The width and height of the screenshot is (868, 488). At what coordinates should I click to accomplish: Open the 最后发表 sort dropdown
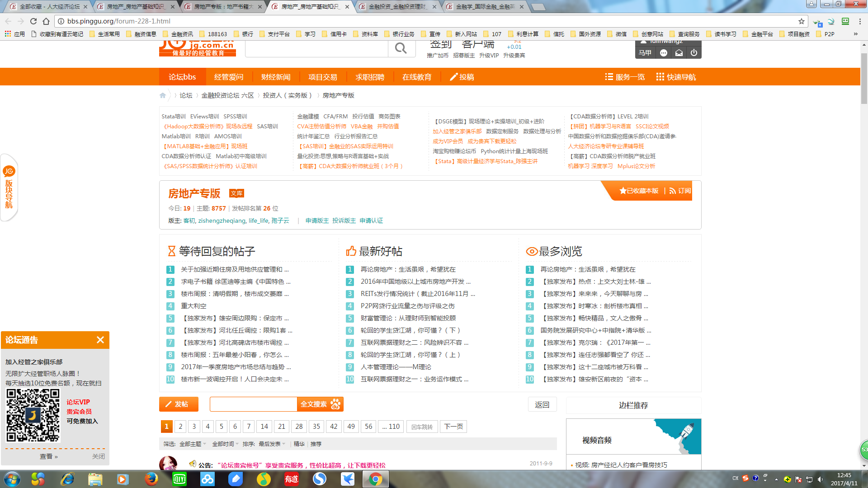272,444
